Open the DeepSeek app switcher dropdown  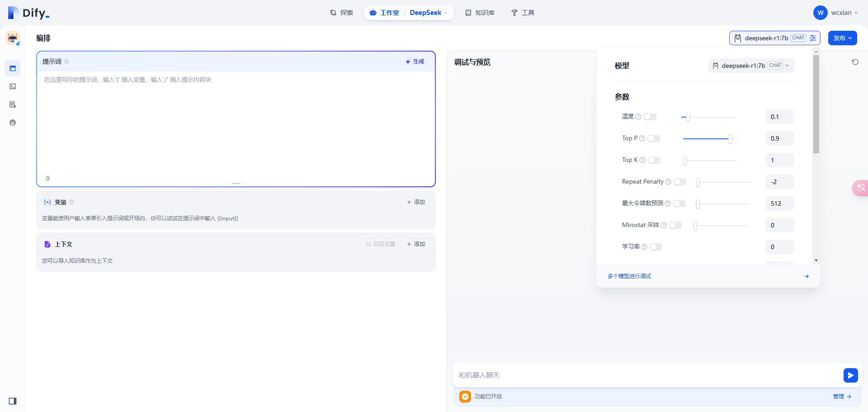[429, 13]
